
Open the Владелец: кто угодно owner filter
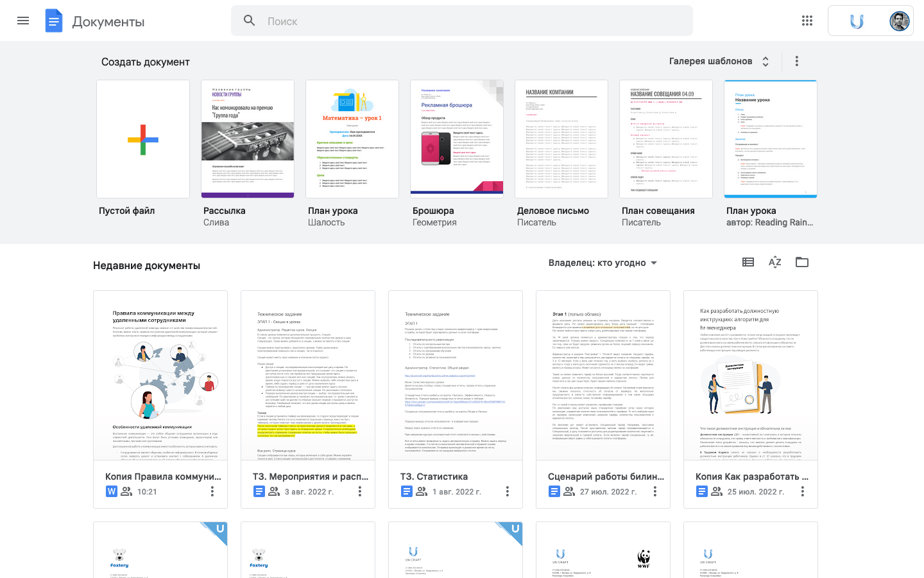tap(603, 263)
